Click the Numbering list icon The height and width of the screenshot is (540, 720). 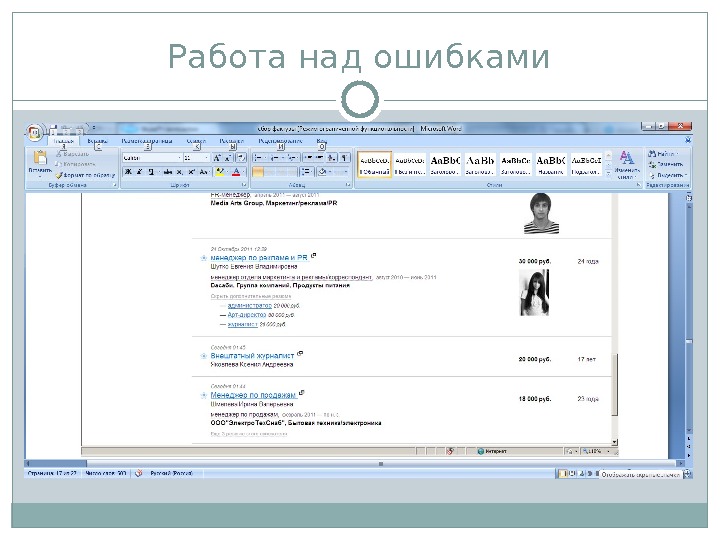(275, 158)
